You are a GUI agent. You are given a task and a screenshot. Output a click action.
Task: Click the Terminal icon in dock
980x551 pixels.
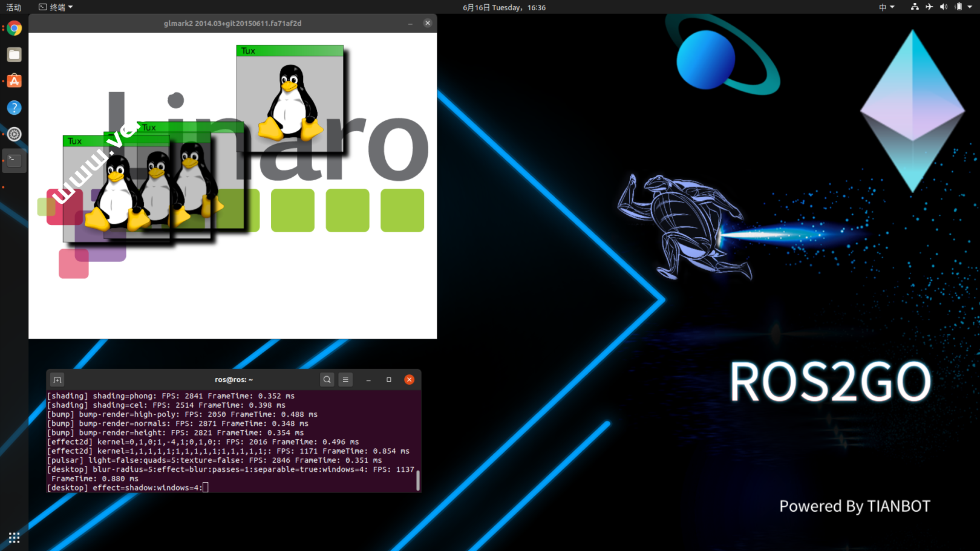point(15,160)
